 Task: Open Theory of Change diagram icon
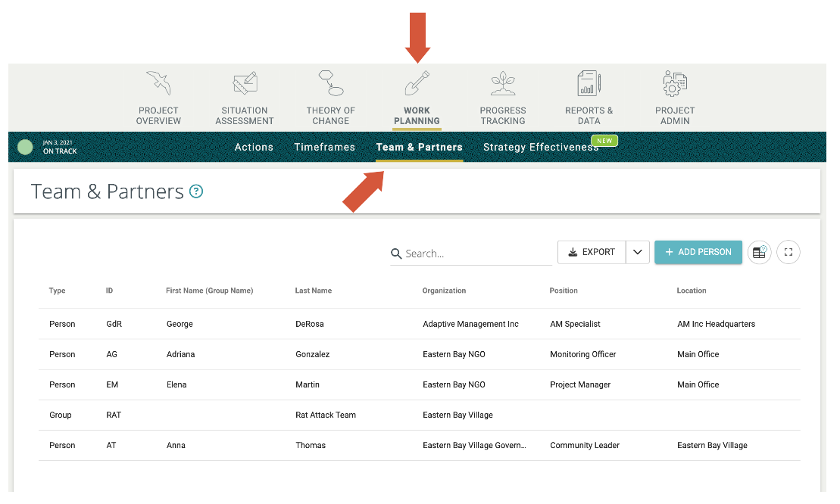point(331,83)
